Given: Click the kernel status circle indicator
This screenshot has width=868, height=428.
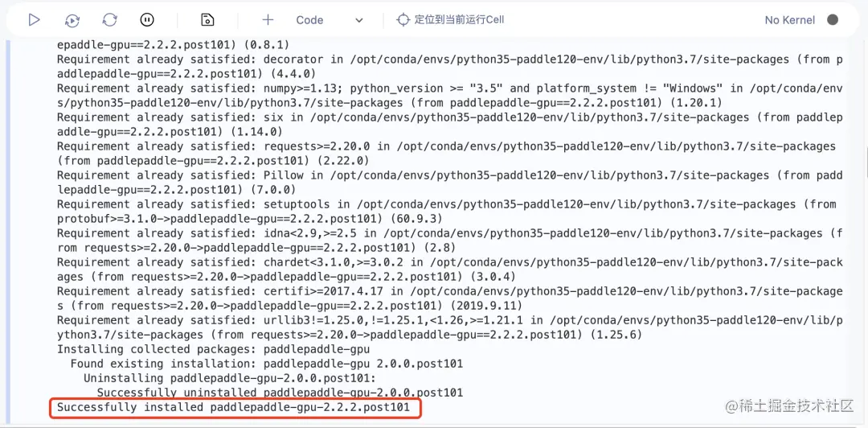Looking at the screenshot, I should coord(833,20).
